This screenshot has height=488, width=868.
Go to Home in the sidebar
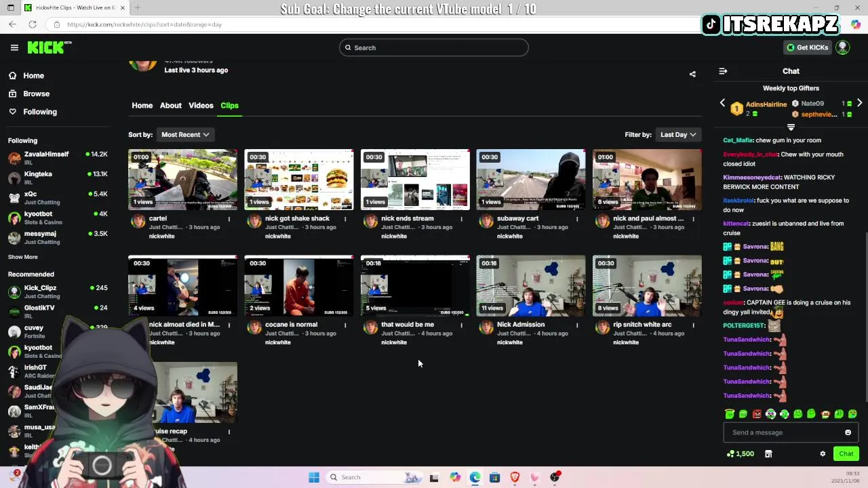coord(33,76)
